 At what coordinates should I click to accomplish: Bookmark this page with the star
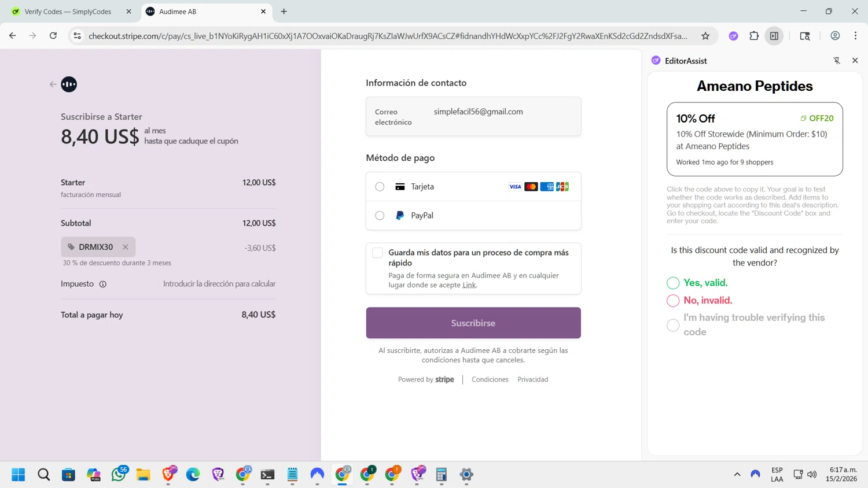[705, 36]
